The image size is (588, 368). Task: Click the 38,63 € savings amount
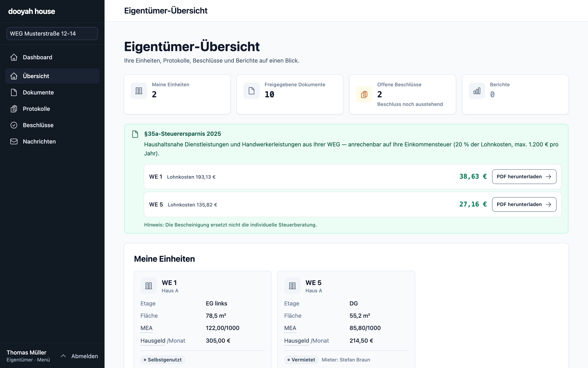(x=473, y=176)
